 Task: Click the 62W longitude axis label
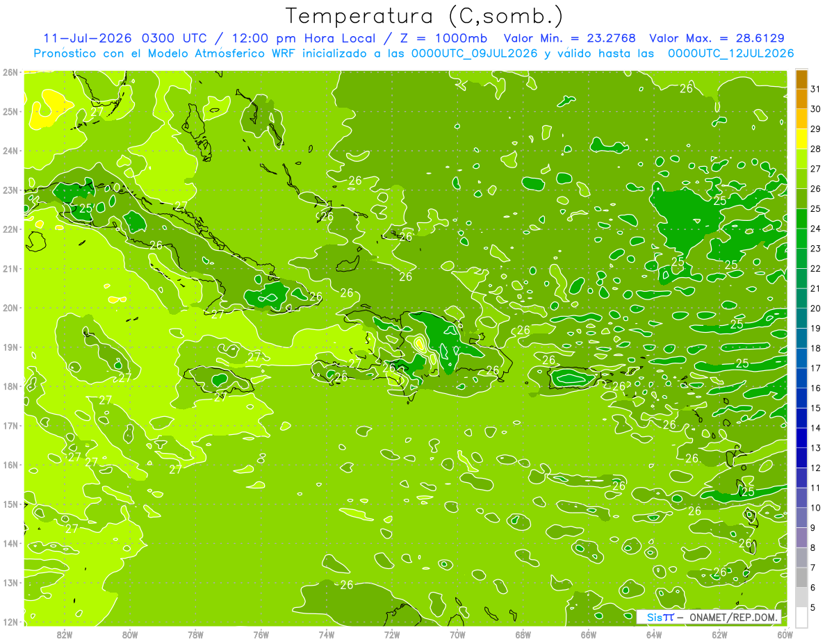coord(719,635)
